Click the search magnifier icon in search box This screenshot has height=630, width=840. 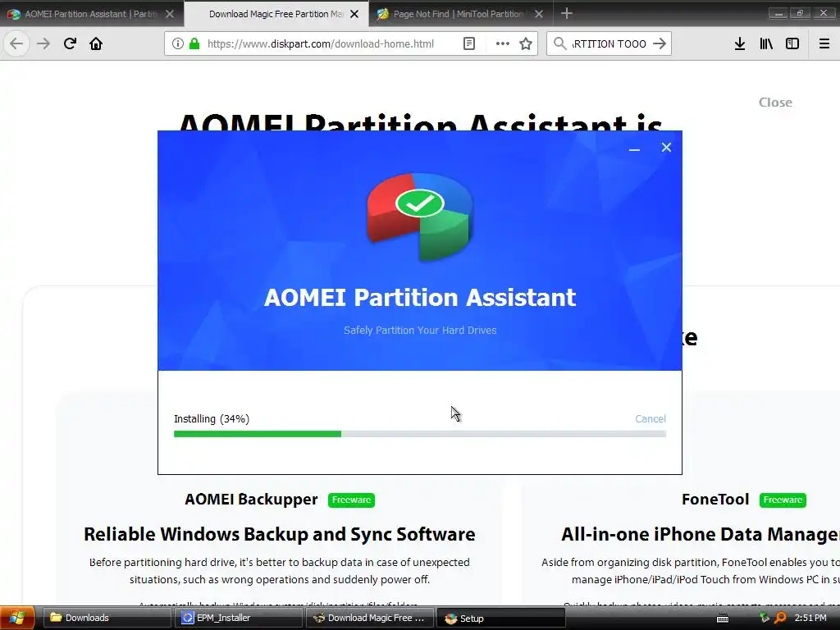pos(559,43)
